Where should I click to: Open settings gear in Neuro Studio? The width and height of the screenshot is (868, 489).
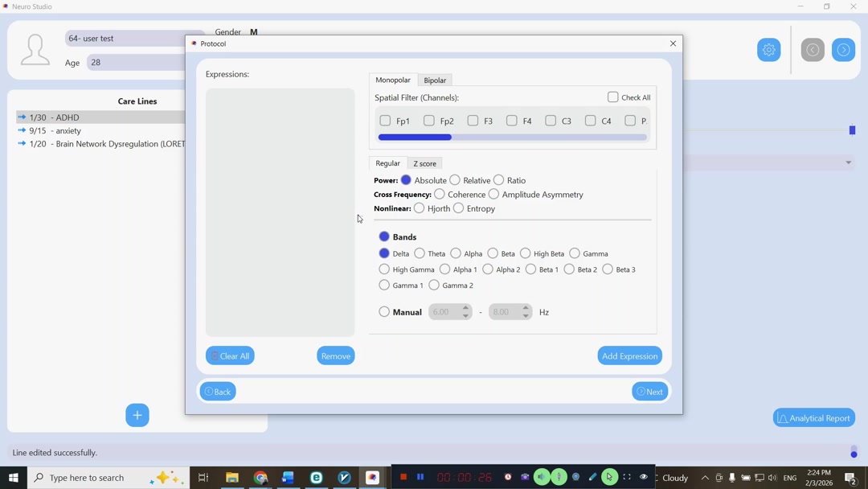pyautogui.click(x=768, y=50)
